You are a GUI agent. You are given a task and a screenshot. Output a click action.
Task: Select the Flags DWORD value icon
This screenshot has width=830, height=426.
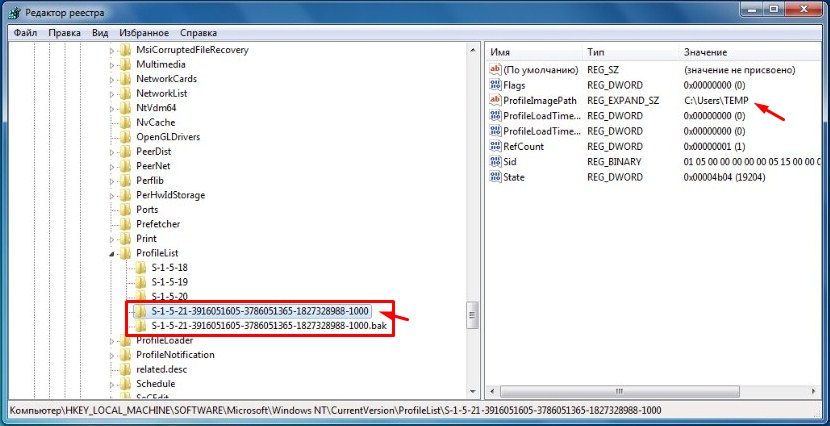[495, 86]
